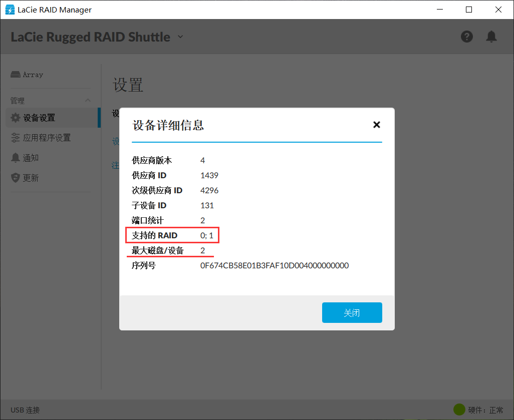This screenshot has height=420, width=514.
Task: Click the blue 关闭 button
Action: [352, 312]
